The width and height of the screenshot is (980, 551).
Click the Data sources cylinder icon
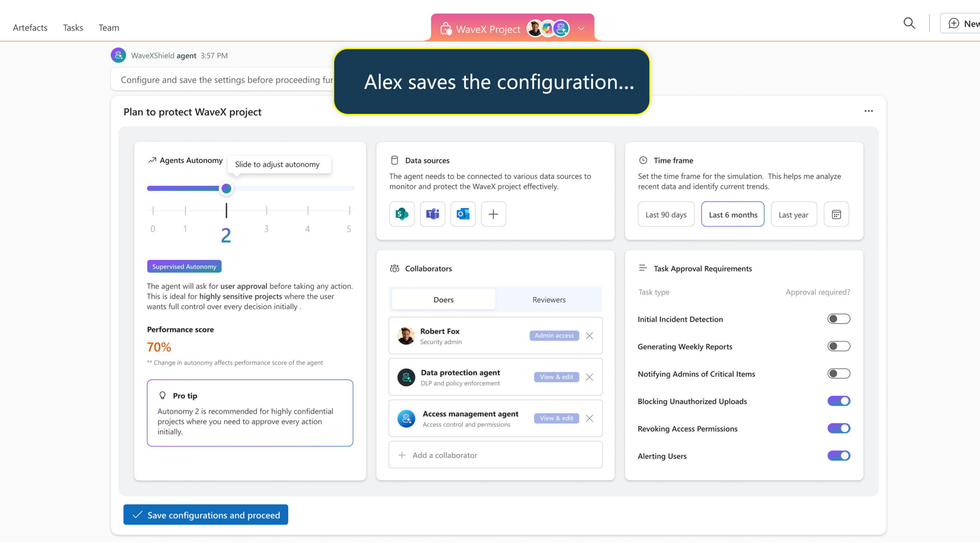tap(395, 160)
